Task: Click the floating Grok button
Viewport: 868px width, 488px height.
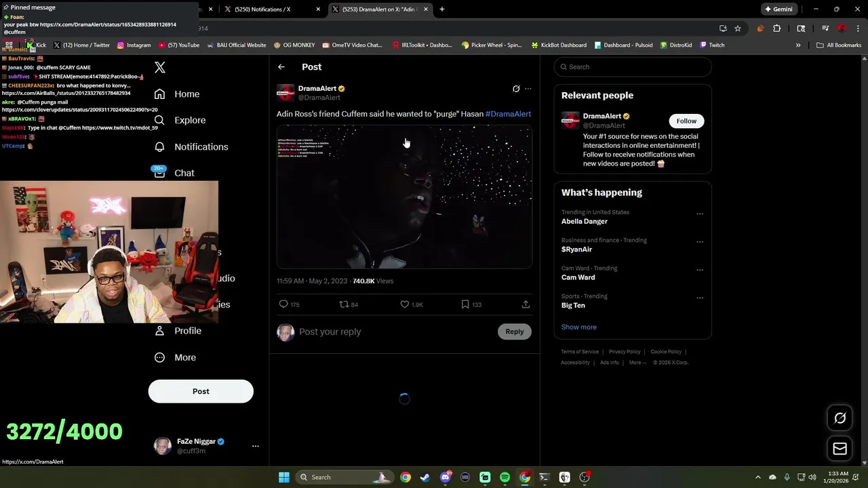Action: 840,418
